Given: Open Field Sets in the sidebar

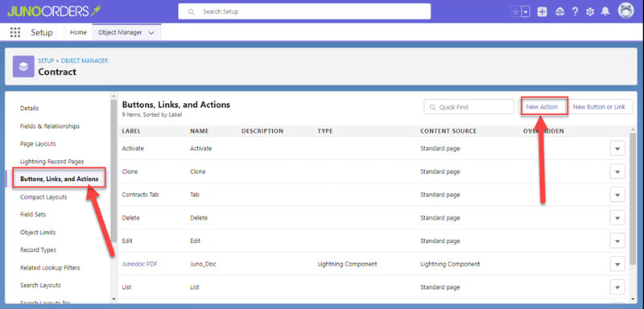Looking at the screenshot, I should coord(33,214).
